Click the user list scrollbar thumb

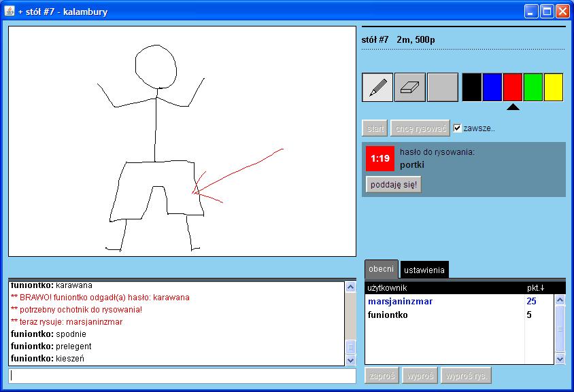pos(560,329)
